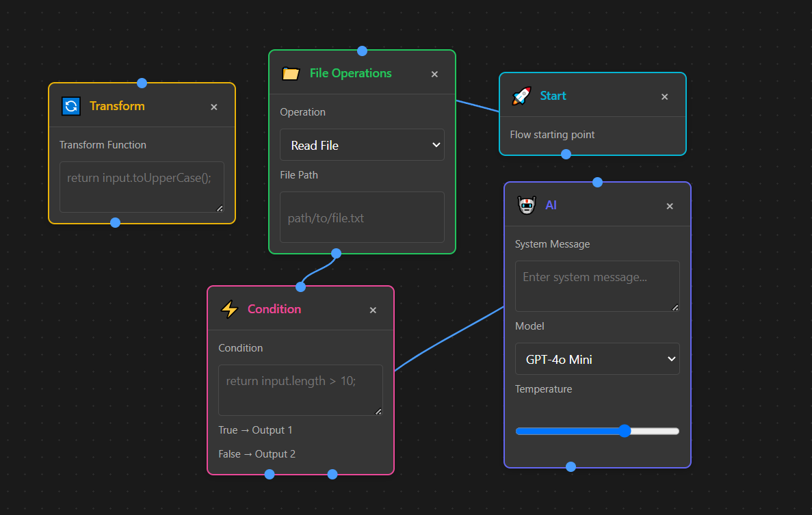Close the Transform node

213,106
